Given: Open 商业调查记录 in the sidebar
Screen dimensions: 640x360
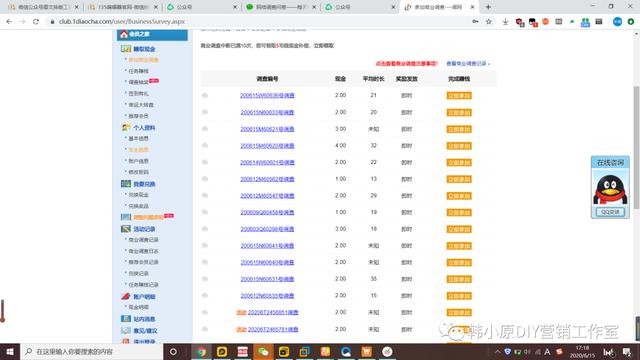Looking at the screenshot, I should pyautogui.click(x=143, y=240).
